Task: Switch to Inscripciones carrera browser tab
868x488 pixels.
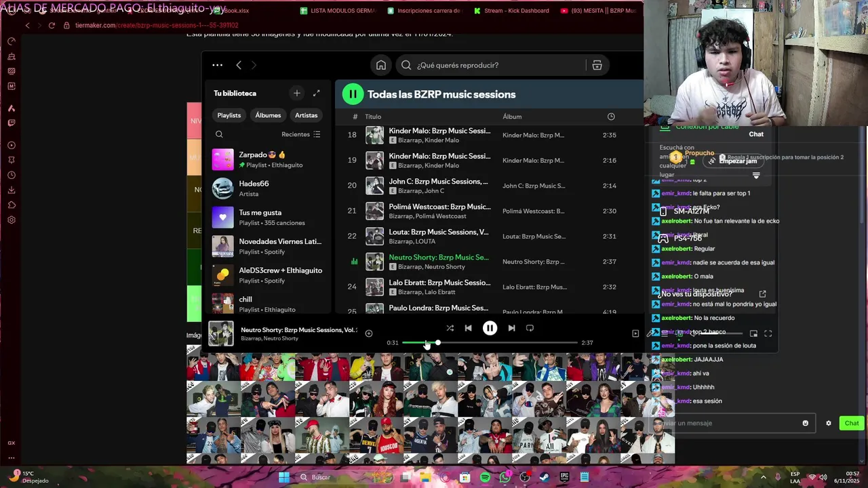Action: point(425,11)
